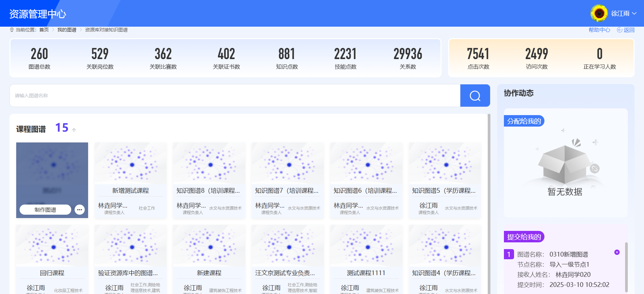Open 我的图谱 breadcrumb link

[x=67, y=30]
